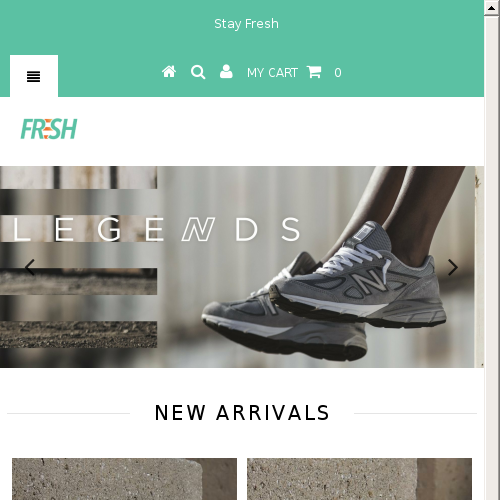The height and width of the screenshot is (500, 500).
Task: Click the shopping cart icon
Action: click(x=314, y=72)
